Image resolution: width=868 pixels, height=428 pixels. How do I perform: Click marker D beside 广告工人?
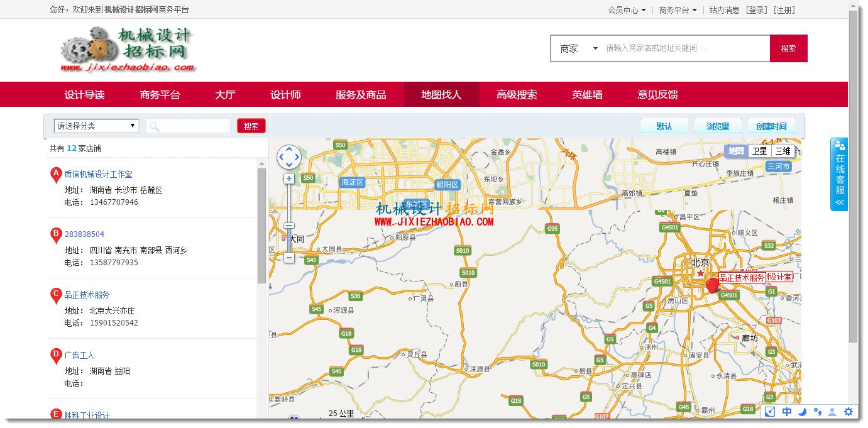56,356
